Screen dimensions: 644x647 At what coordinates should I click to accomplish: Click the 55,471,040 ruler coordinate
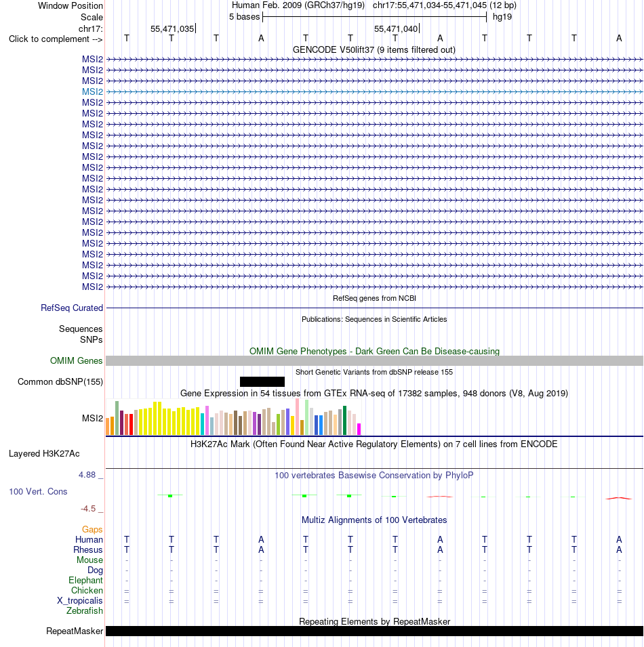(x=396, y=29)
